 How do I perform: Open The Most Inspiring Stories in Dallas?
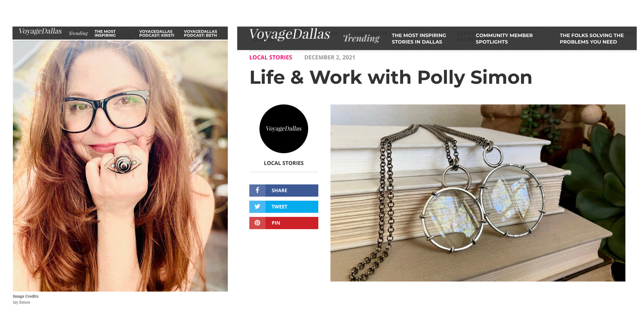tap(419, 38)
